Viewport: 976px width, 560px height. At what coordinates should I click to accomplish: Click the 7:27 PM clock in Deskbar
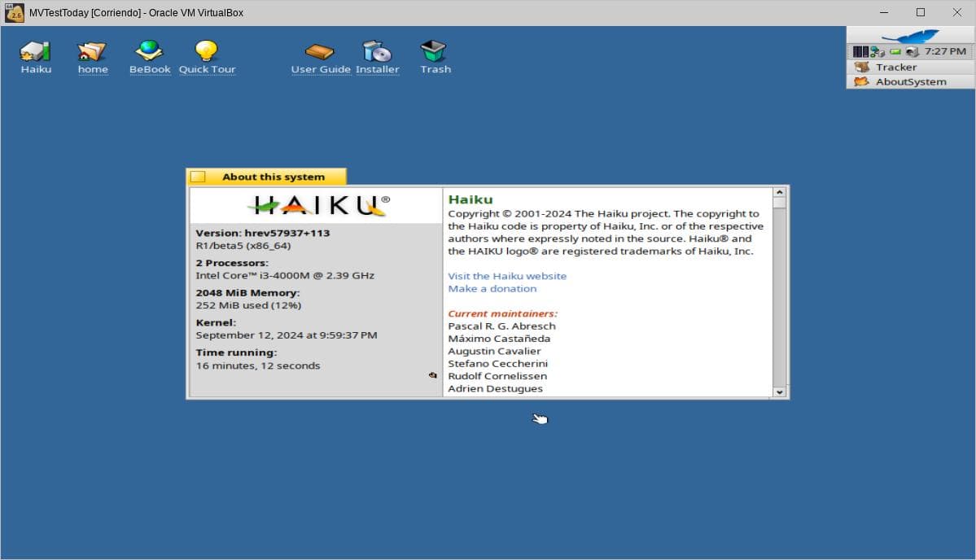(x=945, y=51)
